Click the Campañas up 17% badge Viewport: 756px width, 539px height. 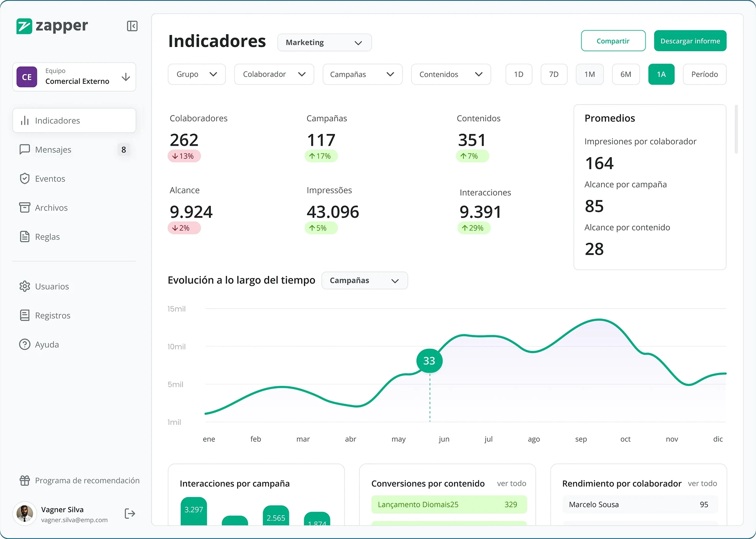pos(321,156)
